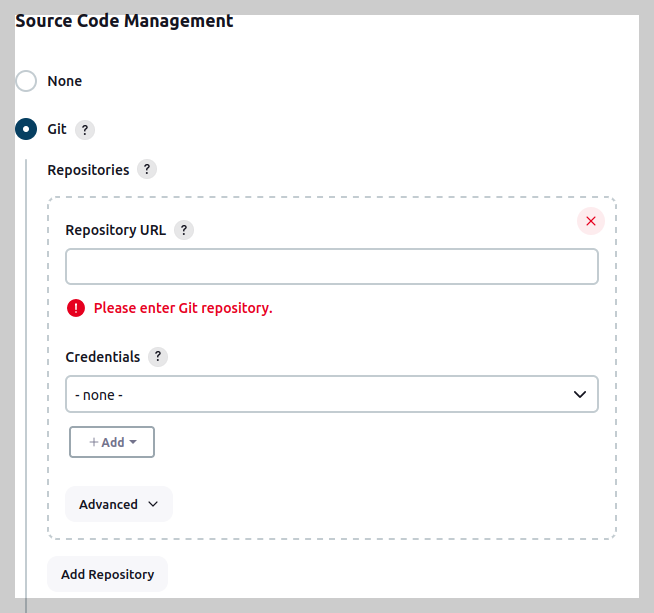Select the Git radio button
Screen dimensions: 654x613
coord(26,129)
